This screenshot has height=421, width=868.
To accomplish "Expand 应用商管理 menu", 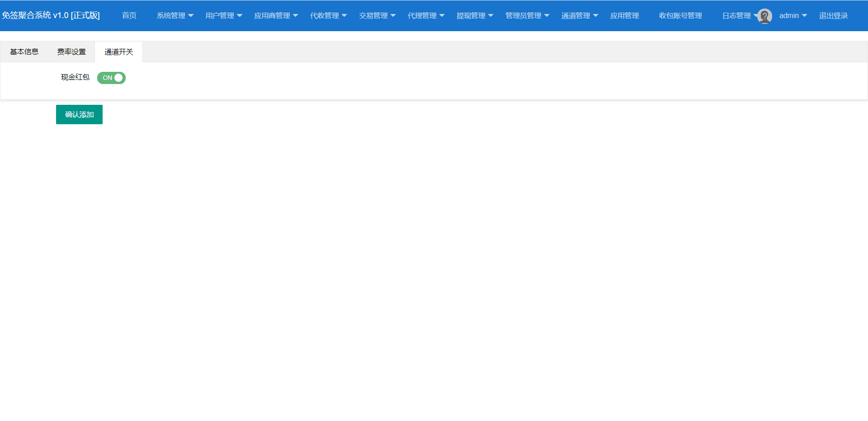I will (x=276, y=15).
